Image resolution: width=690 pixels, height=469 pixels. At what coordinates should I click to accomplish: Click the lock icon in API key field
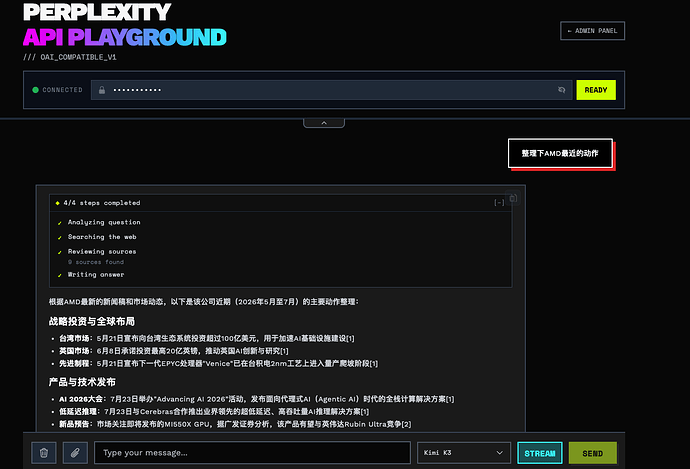(102, 90)
